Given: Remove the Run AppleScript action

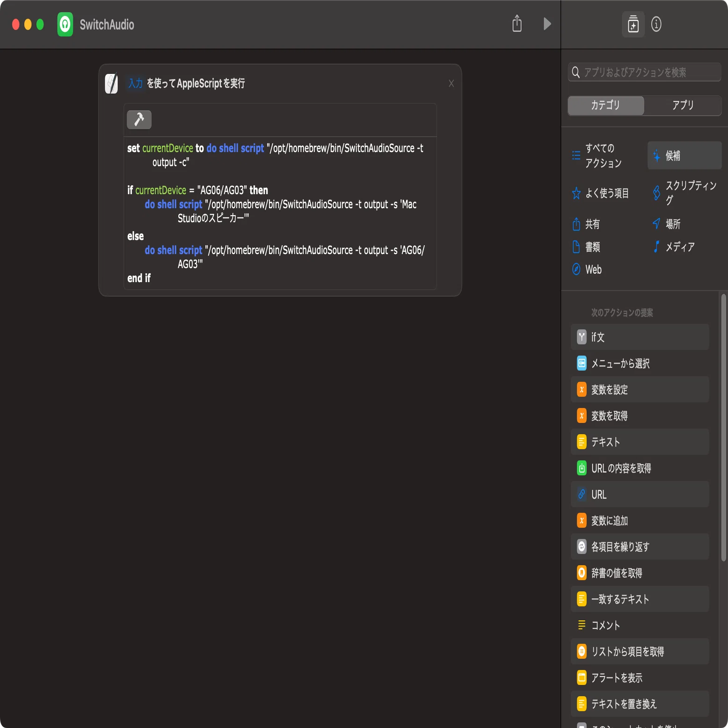Looking at the screenshot, I should pos(451,83).
